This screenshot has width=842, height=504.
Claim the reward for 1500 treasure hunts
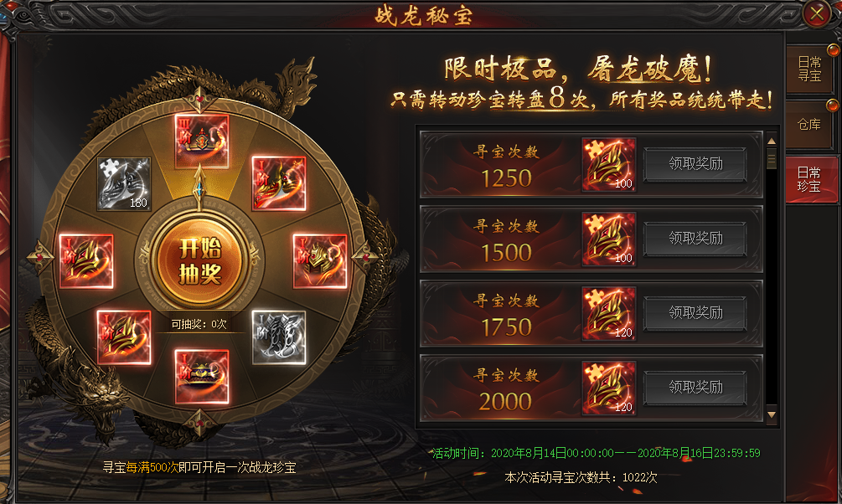pyautogui.click(x=695, y=239)
